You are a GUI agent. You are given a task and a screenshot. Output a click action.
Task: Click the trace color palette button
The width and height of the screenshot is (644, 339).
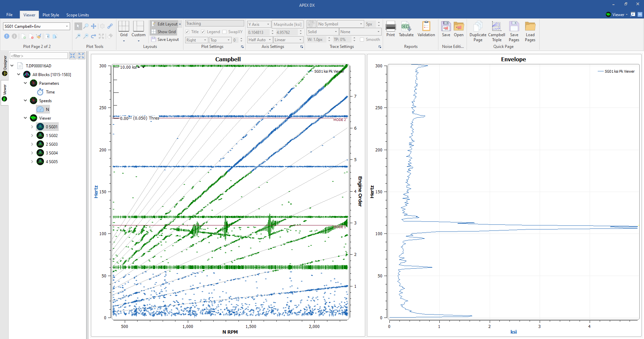[311, 24]
